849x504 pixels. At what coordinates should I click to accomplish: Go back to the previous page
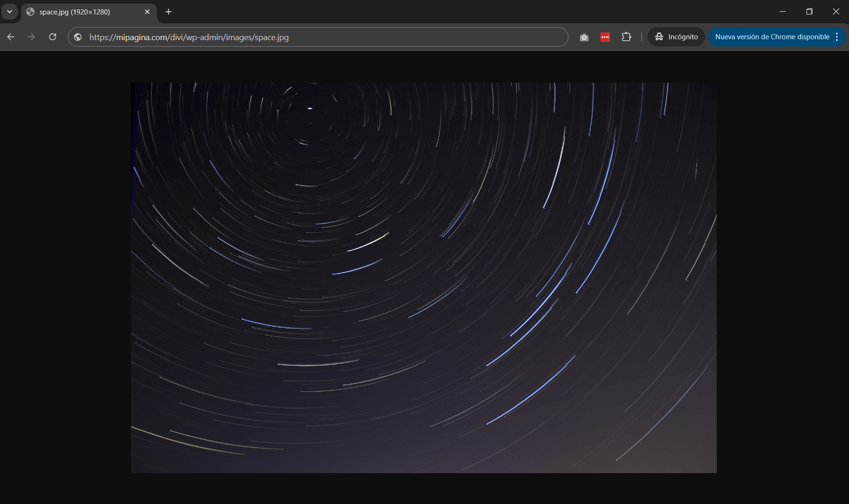(11, 37)
